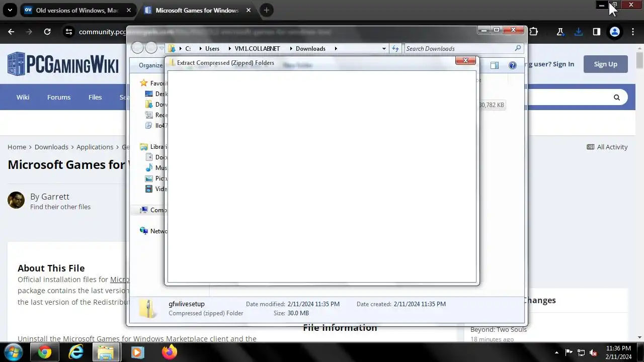Open the Wiki menu item
Image resolution: width=644 pixels, height=362 pixels.
[23, 97]
